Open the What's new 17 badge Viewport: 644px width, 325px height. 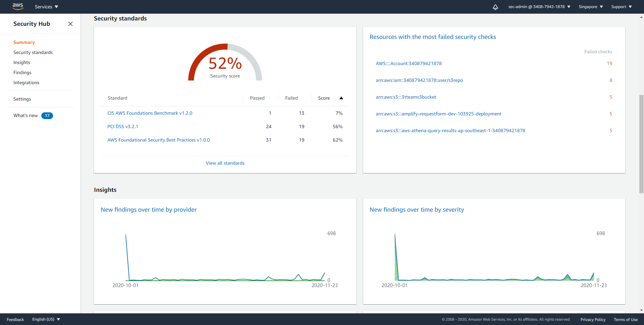[x=47, y=116]
